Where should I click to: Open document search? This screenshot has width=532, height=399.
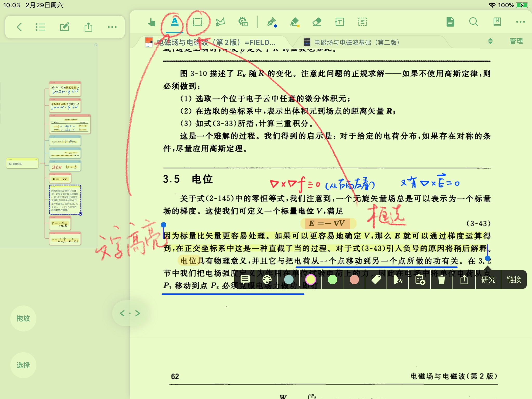[x=474, y=23]
